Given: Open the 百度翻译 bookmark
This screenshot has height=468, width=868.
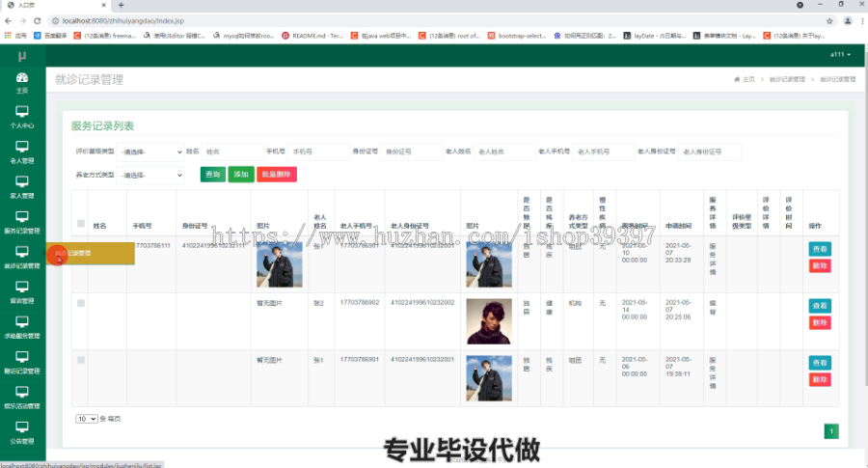Looking at the screenshot, I should [50, 36].
